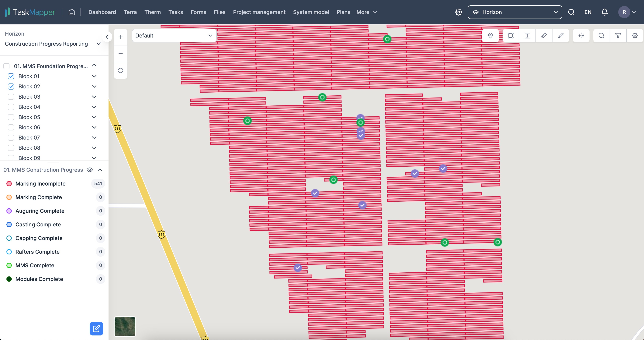Open Files section
This screenshot has width=644, height=340.
220,12
